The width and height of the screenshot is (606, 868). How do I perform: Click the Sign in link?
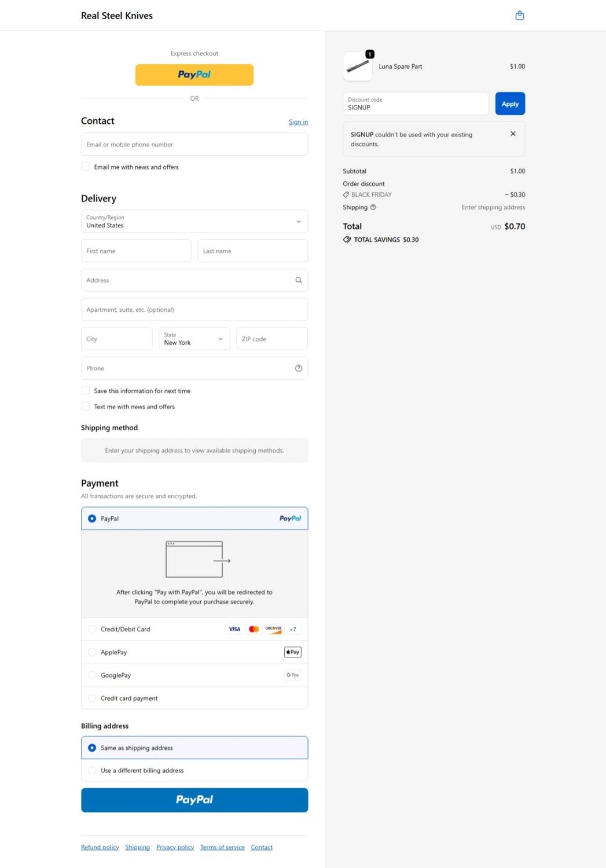pos(298,122)
